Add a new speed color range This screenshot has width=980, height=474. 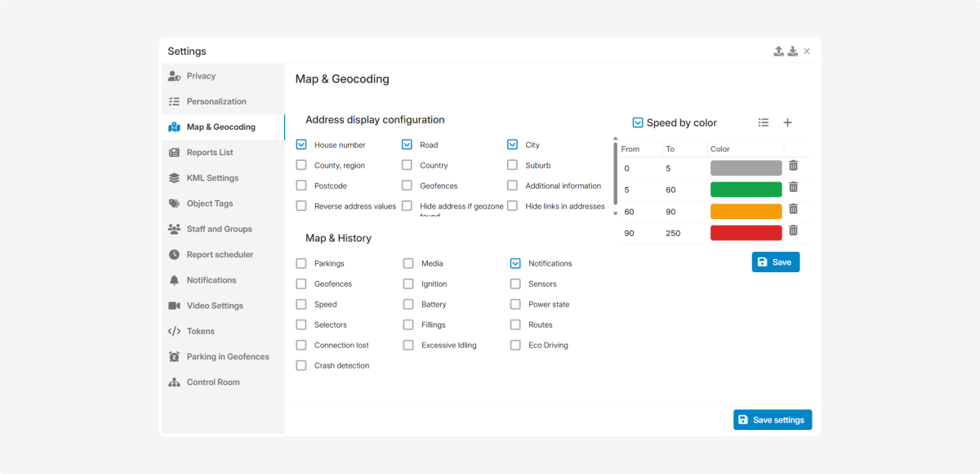coord(787,123)
